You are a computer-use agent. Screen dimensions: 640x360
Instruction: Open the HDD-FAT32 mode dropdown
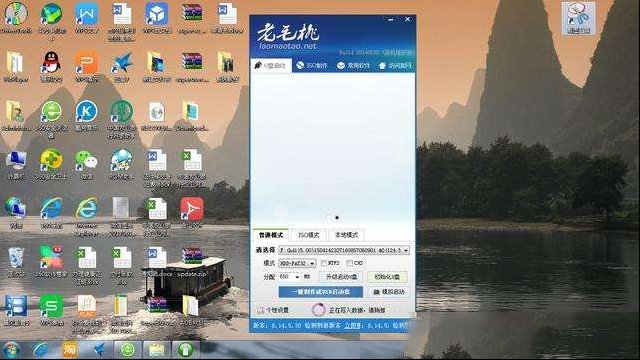click(x=297, y=263)
